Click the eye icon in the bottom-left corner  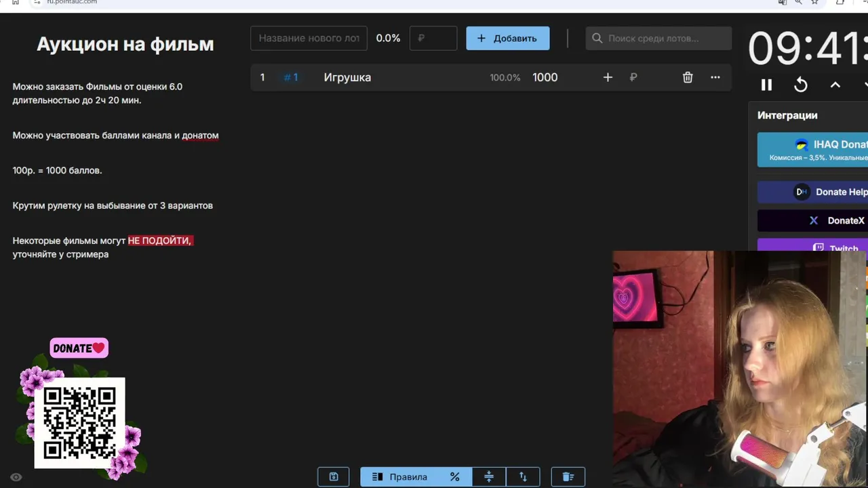(x=16, y=477)
